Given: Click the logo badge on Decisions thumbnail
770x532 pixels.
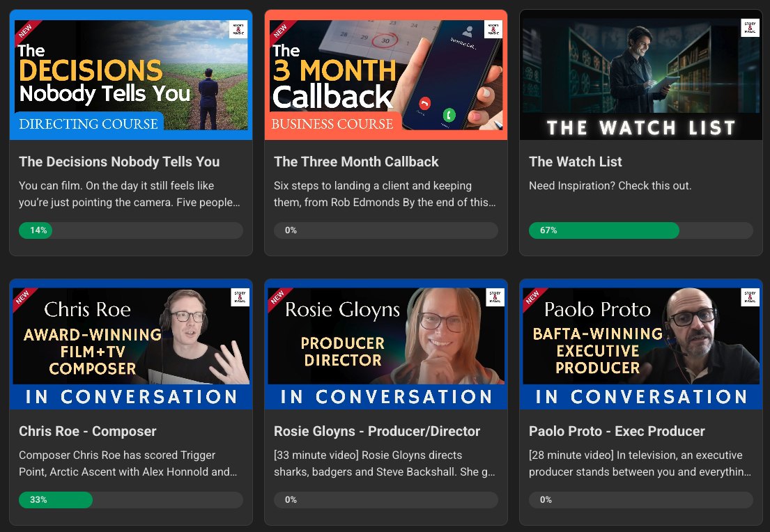Looking at the screenshot, I should [238, 29].
